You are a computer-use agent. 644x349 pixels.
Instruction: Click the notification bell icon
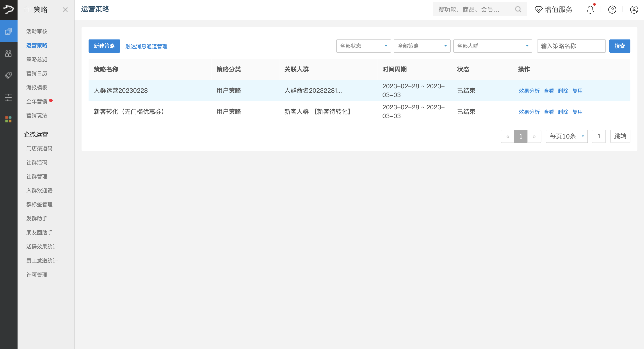[590, 10]
